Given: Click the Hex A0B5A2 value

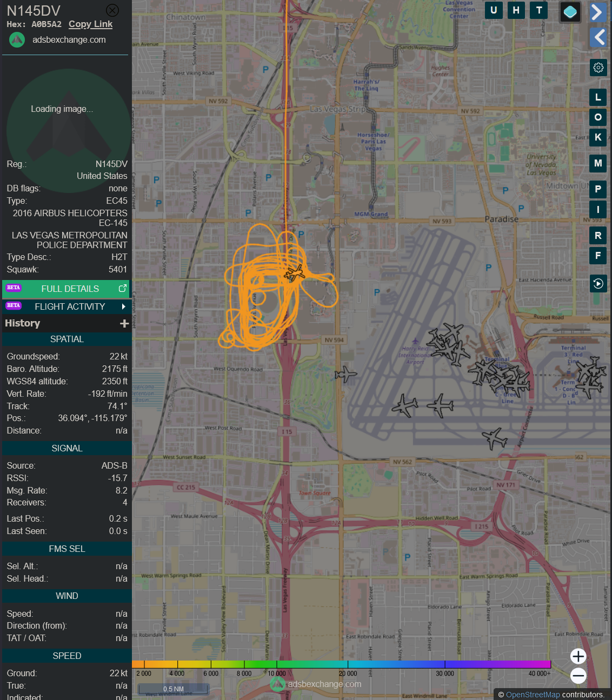Looking at the screenshot, I should pyautogui.click(x=46, y=24).
